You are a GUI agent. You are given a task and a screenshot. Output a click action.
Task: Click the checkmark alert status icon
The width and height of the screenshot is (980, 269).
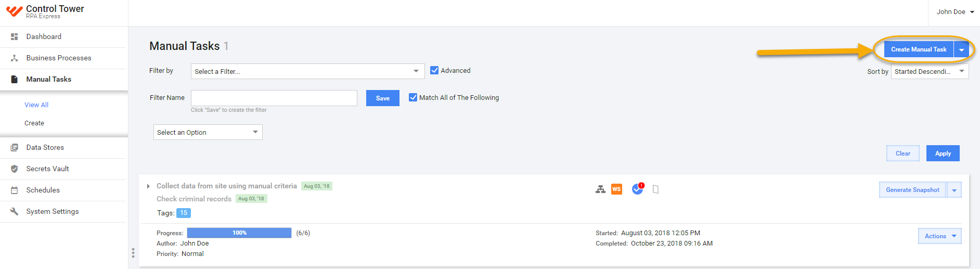click(x=638, y=189)
